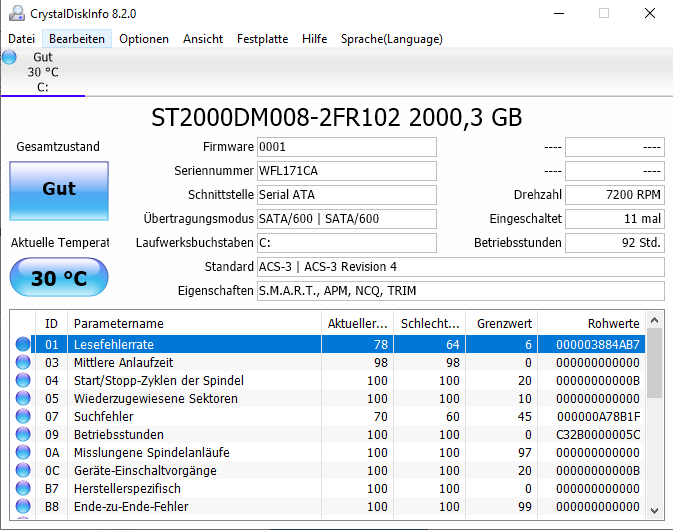Click the status orb for Geräte-Einschaltvorgänge row
Screen dimensions: 673x530
(x=23, y=470)
